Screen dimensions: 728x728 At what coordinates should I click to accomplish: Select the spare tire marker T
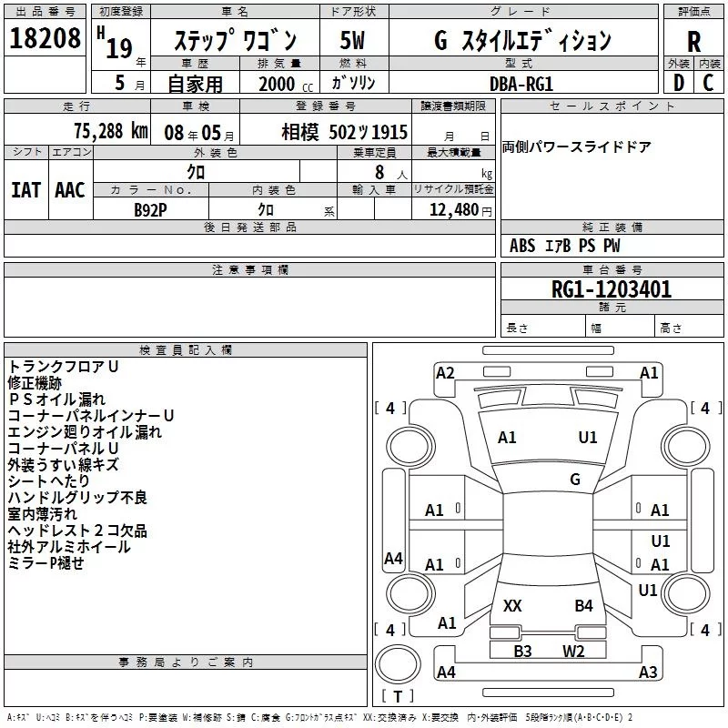click(398, 696)
